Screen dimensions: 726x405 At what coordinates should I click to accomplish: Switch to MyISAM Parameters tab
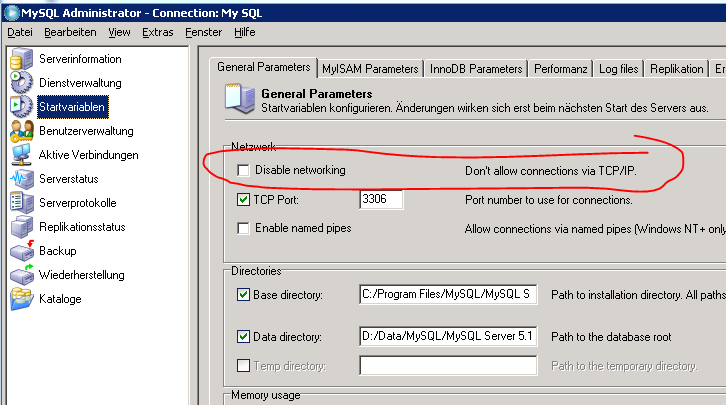(x=370, y=69)
